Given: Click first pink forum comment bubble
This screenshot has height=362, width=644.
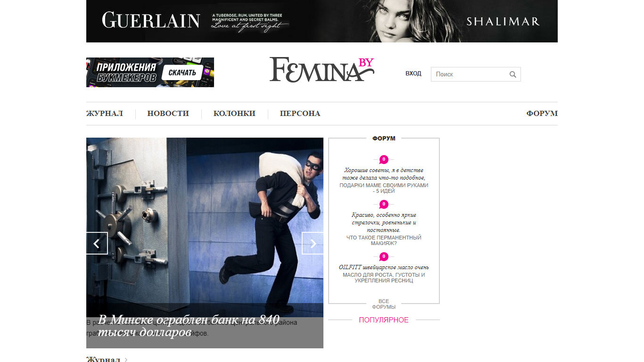Looking at the screenshot, I should pos(384,159).
